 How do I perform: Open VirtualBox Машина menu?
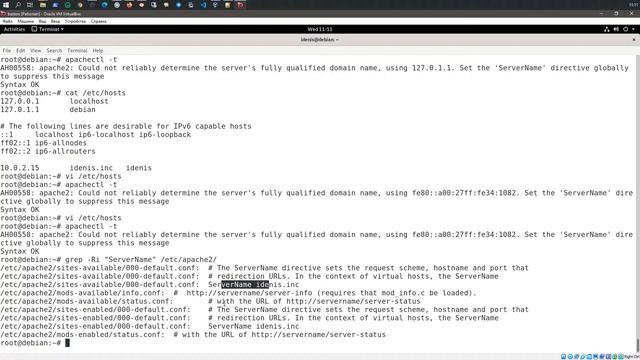click(x=26, y=21)
